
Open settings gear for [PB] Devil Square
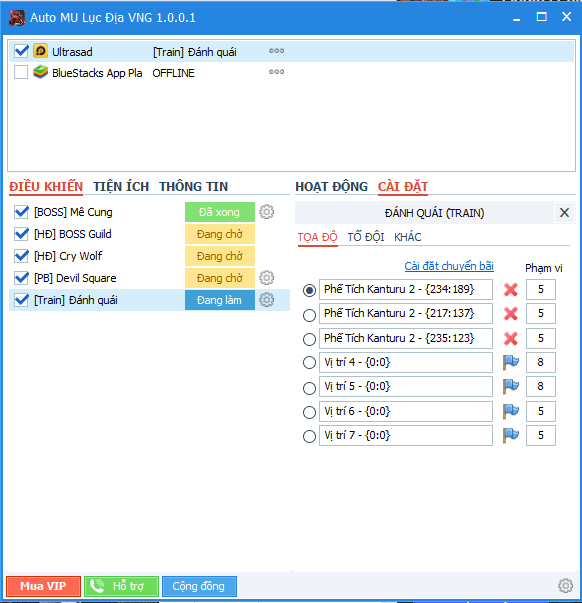click(267, 278)
